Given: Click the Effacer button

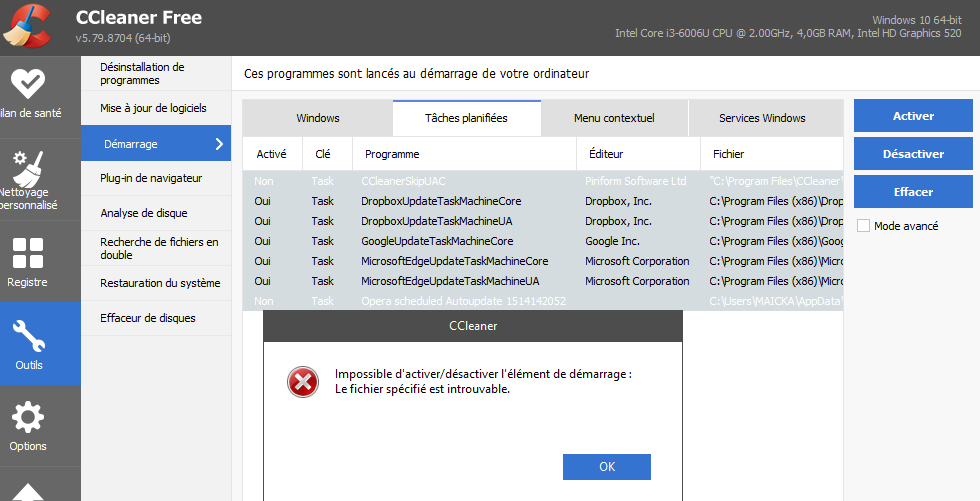Looking at the screenshot, I should click(x=913, y=192).
